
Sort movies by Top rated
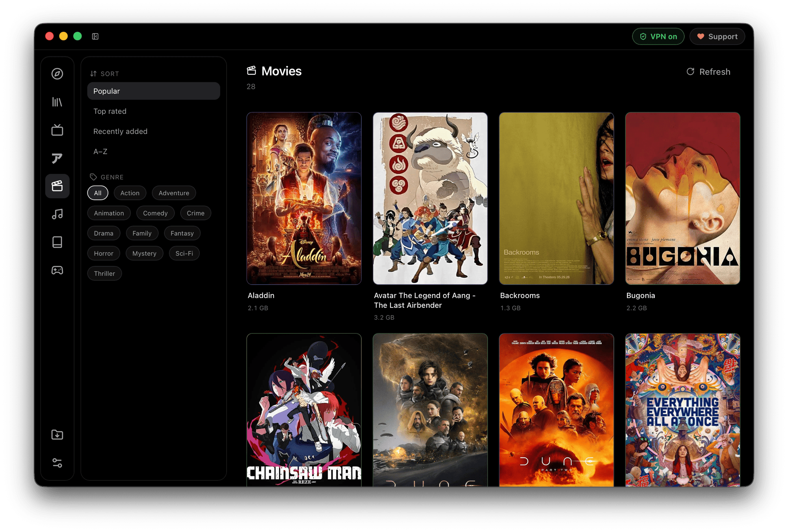click(x=154, y=111)
